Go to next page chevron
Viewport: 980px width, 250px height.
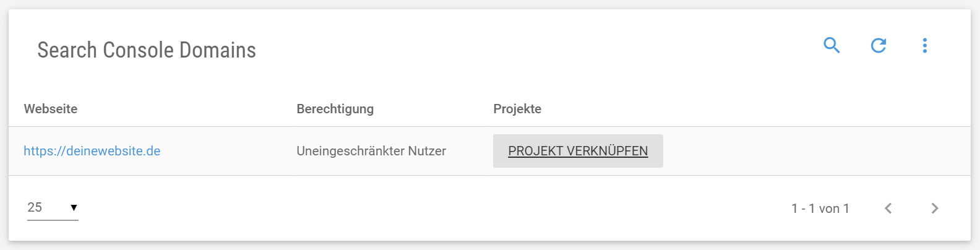(x=935, y=209)
